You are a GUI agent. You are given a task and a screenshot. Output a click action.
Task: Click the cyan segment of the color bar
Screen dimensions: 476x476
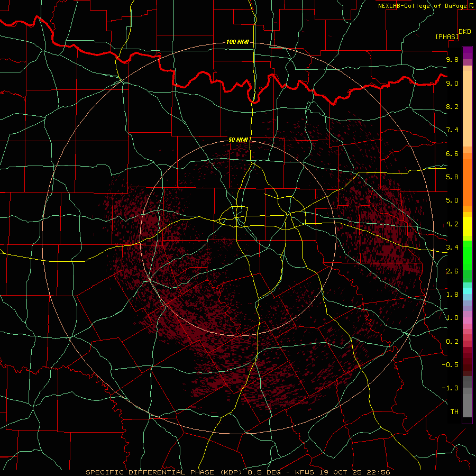point(467,291)
